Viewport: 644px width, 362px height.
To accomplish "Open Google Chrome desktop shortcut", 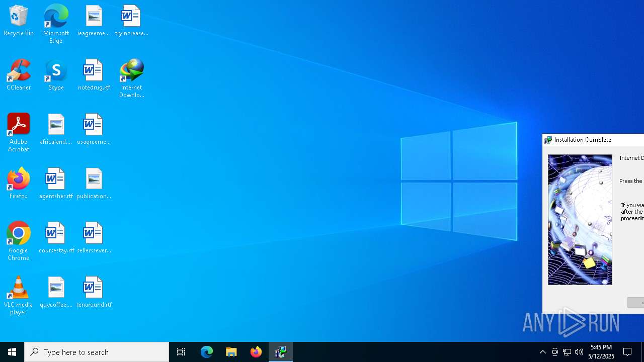I will tap(19, 241).
